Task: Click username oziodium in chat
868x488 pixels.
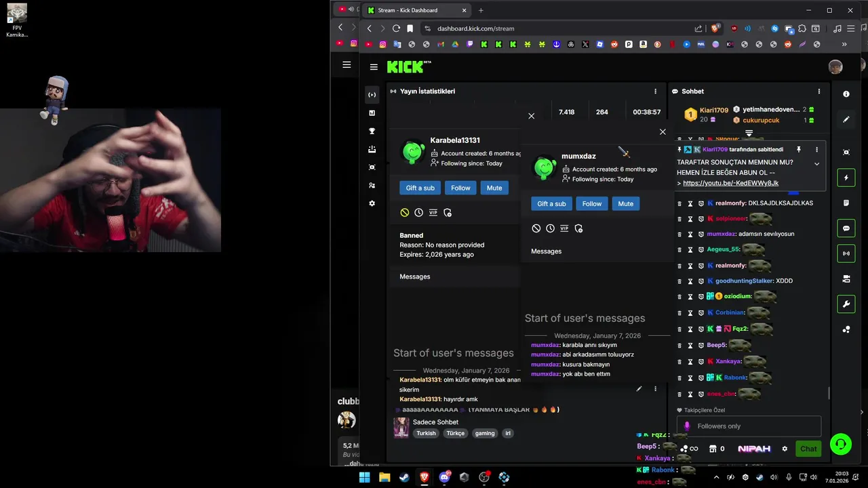Action: point(738,296)
